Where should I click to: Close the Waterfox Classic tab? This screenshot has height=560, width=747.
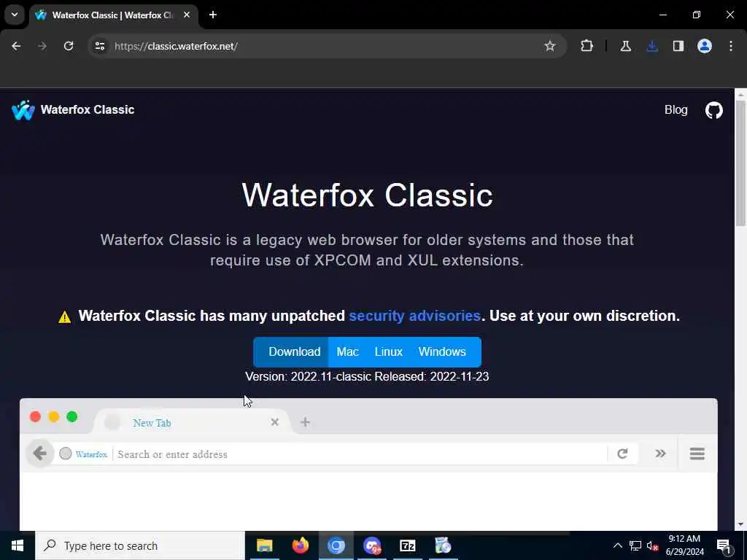point(187,15)
